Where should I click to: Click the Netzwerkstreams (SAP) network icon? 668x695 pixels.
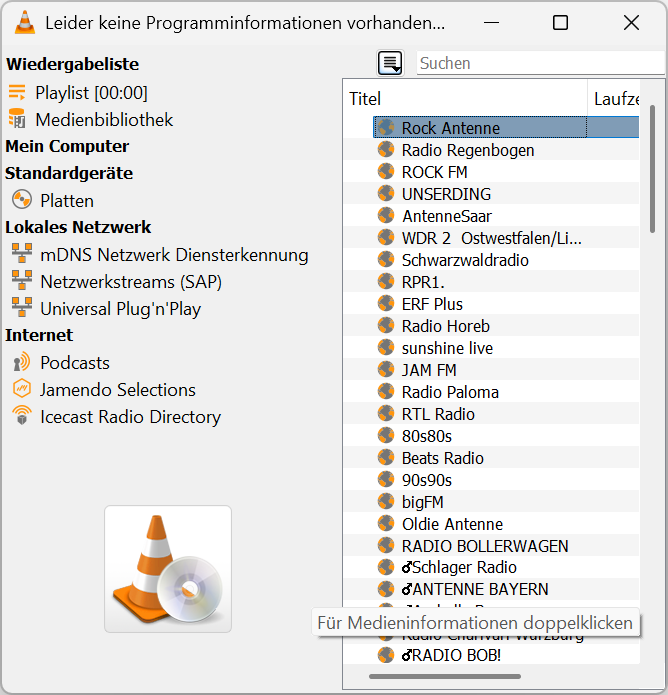click(x=22, y=281)
